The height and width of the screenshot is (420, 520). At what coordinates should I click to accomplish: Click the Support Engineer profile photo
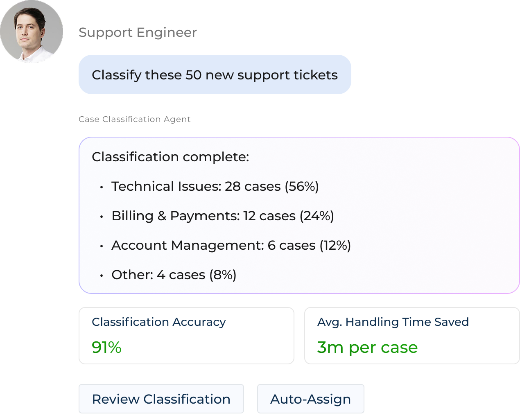pyautogui.click(x=32, y=32)
